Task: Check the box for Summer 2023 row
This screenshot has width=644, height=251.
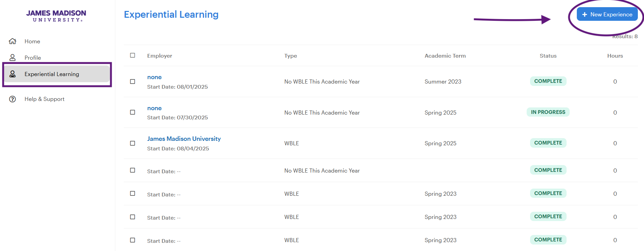Action: (133, 82)
